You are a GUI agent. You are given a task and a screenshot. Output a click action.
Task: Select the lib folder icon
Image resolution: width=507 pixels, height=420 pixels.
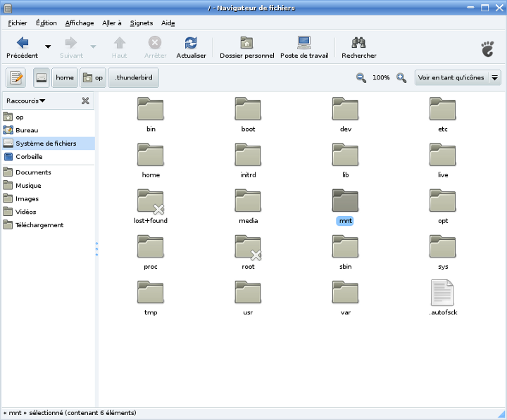pyautogui.click(x=345, y=155)
